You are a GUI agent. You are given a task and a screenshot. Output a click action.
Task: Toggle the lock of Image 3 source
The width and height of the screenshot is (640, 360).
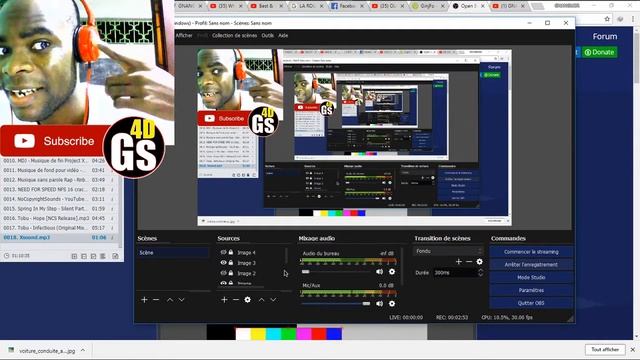[231, 262]
